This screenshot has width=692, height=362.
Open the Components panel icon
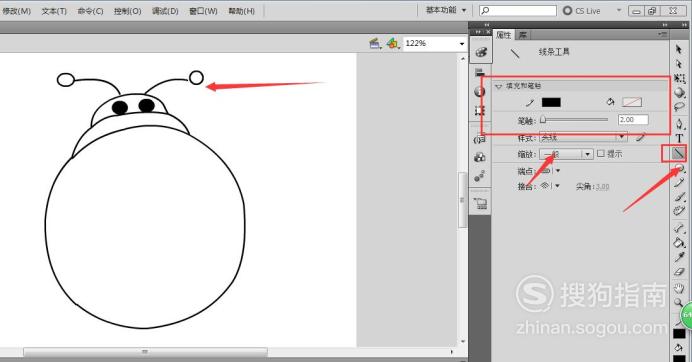[x=480, y=157]
